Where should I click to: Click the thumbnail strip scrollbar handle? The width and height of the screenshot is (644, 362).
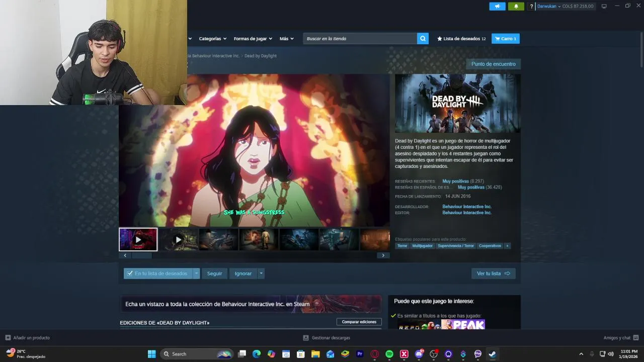(x=141, y=255)
